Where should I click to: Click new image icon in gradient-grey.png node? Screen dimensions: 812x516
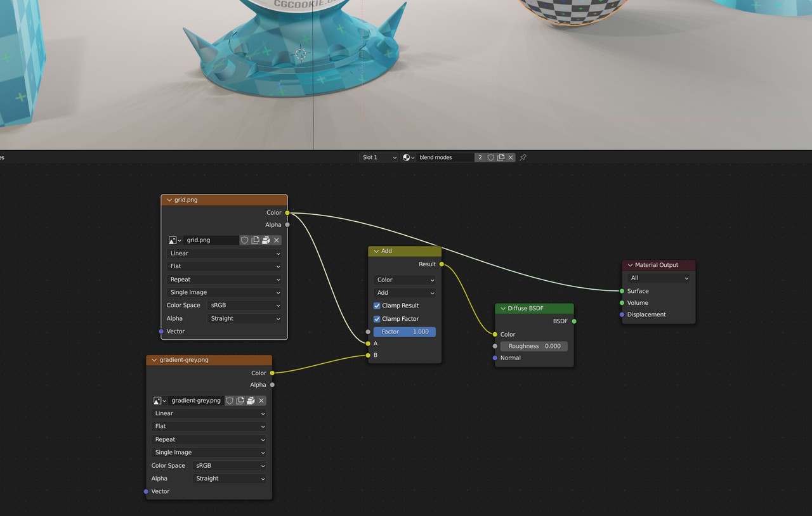[x=240, y=401]
